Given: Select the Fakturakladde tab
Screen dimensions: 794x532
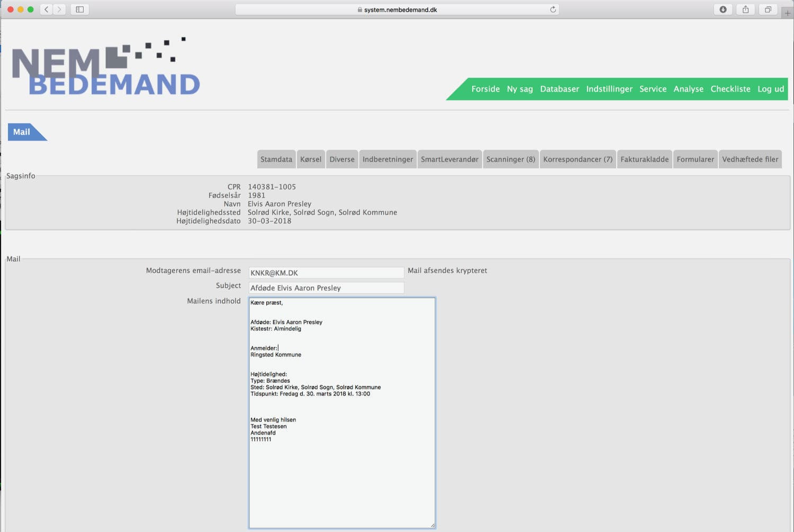Looking at the screenshot, I should pyautogui.click(x=644, y=159).
